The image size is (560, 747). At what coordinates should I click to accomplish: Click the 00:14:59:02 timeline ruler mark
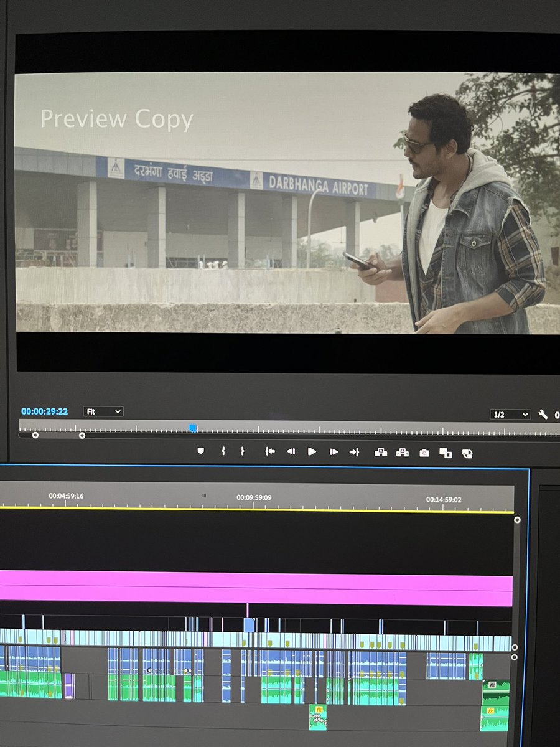[444, 499]
